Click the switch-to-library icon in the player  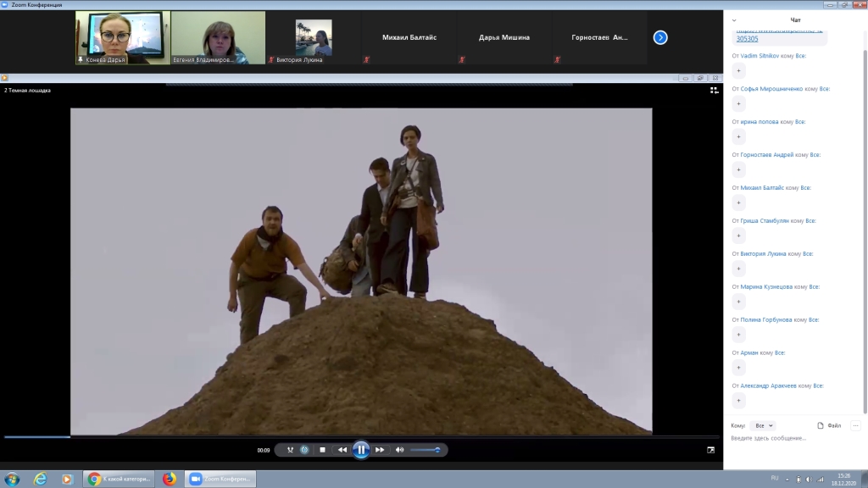[714, 90]
